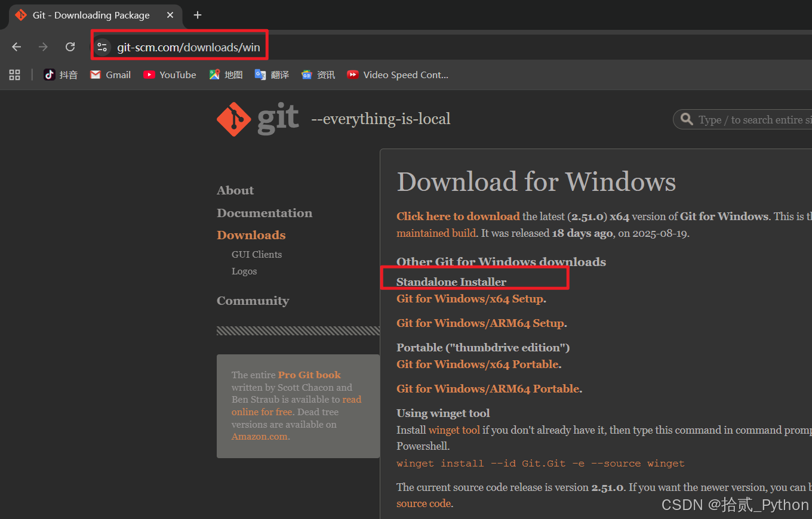
Task: Download Git for Windows/x64 Portable
Action: (478, 364)
